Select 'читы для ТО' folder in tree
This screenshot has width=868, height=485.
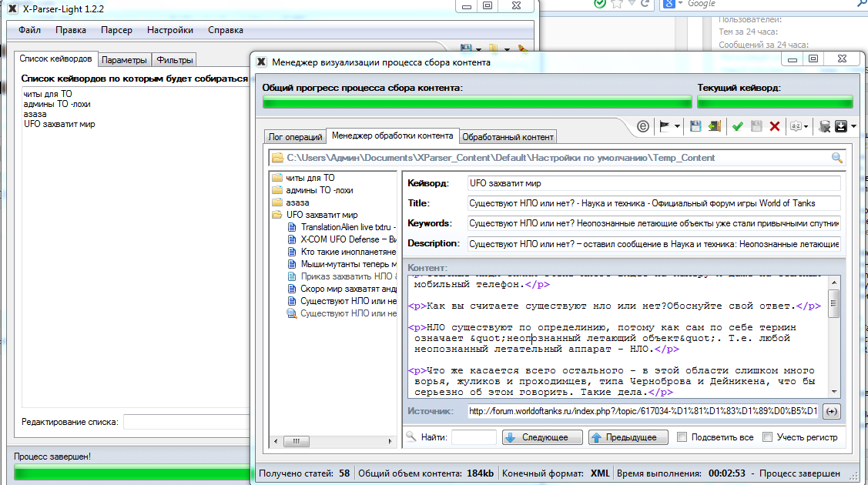310,178
